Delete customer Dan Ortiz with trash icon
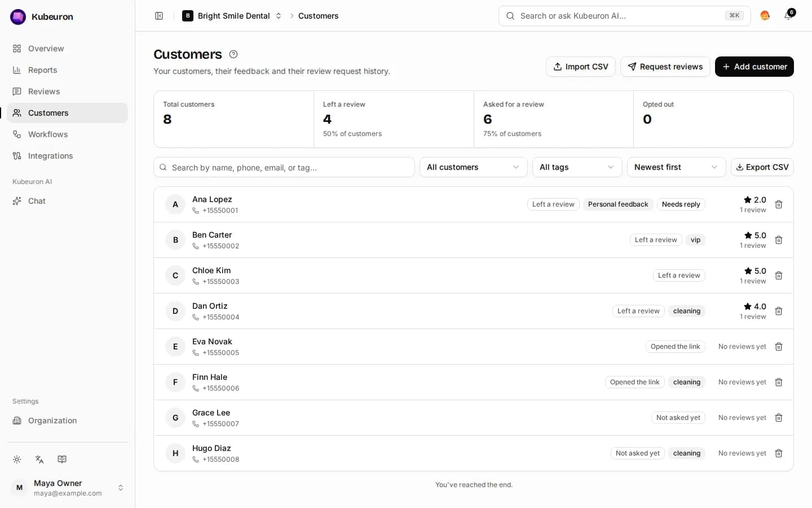 pyautogui.click(x=779, y=311)
